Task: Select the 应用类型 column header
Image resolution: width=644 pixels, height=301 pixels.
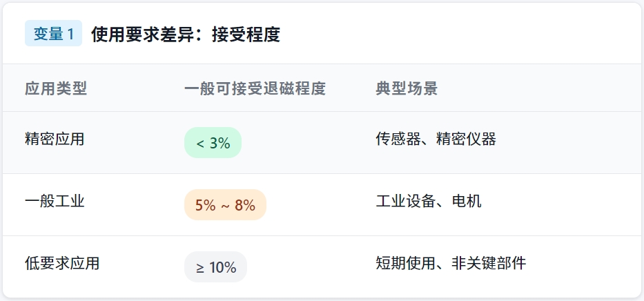Action: [55, 88]
